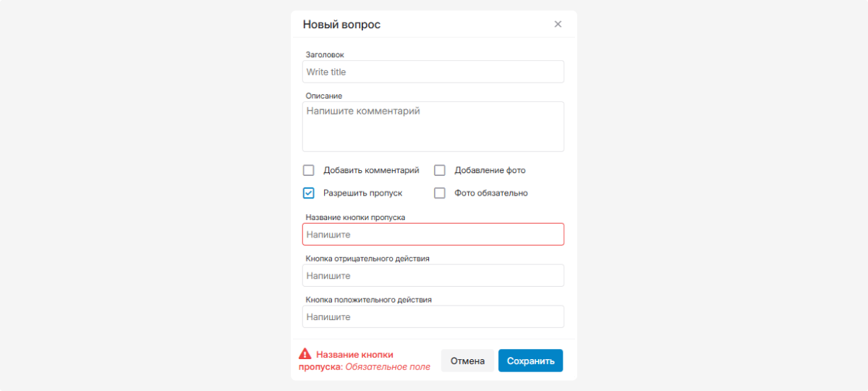Cancel with the Отмена button
This screenshot has height=391, width=868.
point(467,361)
